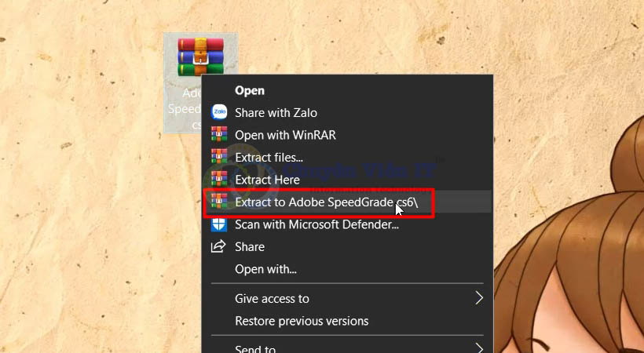This screenshot has height=353, width=644.
Task: Click the WinRAR icon next to Extract files
Action: pyautogui.click(x=219, y=157)
